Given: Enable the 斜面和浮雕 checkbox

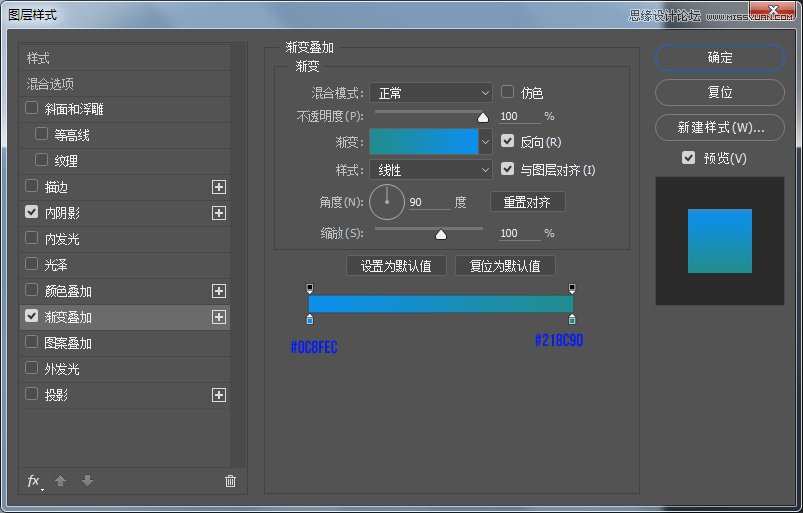Looking at the screenshot, I should [32, 108].
